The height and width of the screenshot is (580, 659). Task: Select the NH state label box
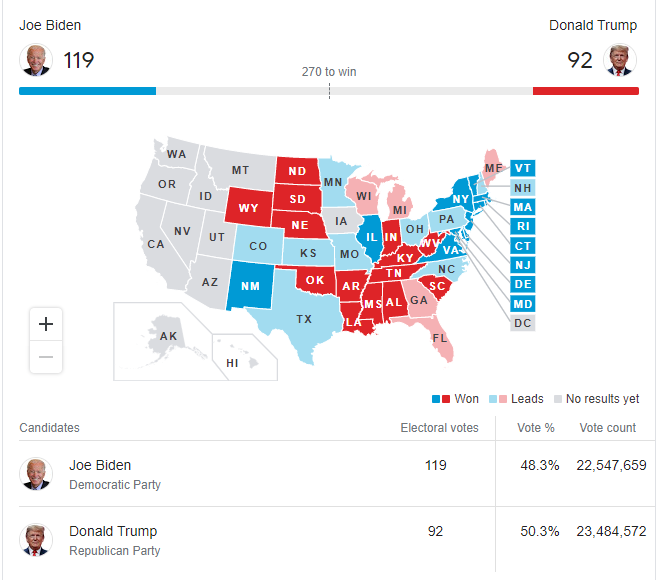[522, 188]
